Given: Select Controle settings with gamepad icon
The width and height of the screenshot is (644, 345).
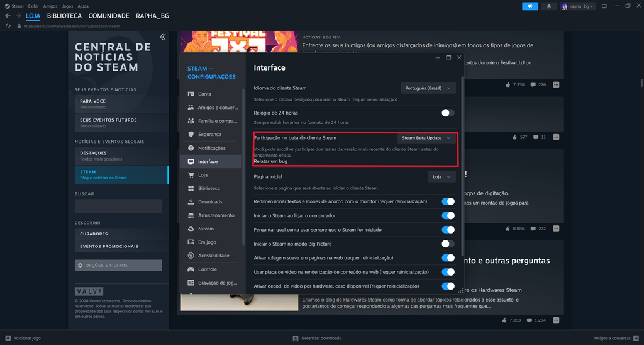Looking at the screenshot, I should tap(207, 269).
